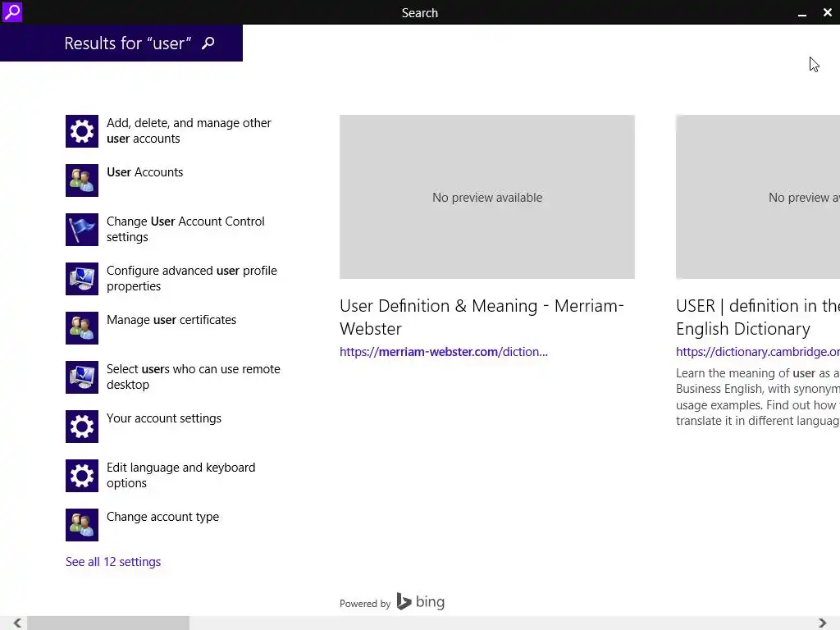Image resolution: width=840 pixels, height=630 pixels.
Task: Click the Merriam-Webster preview thumbnail
Action: point(487,197)
